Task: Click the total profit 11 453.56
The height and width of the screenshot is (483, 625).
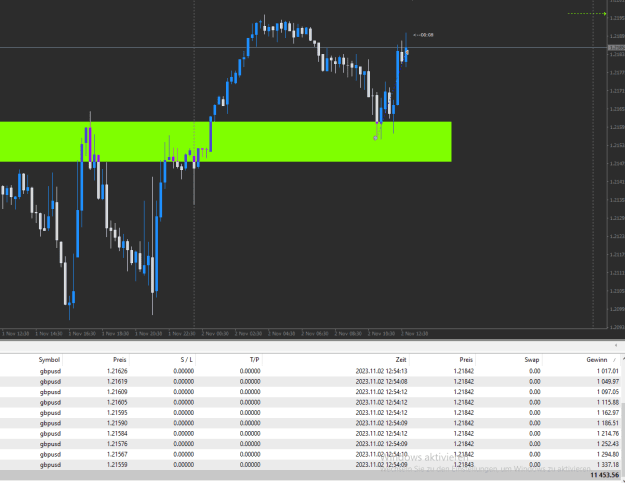Action: pos(605,475)
